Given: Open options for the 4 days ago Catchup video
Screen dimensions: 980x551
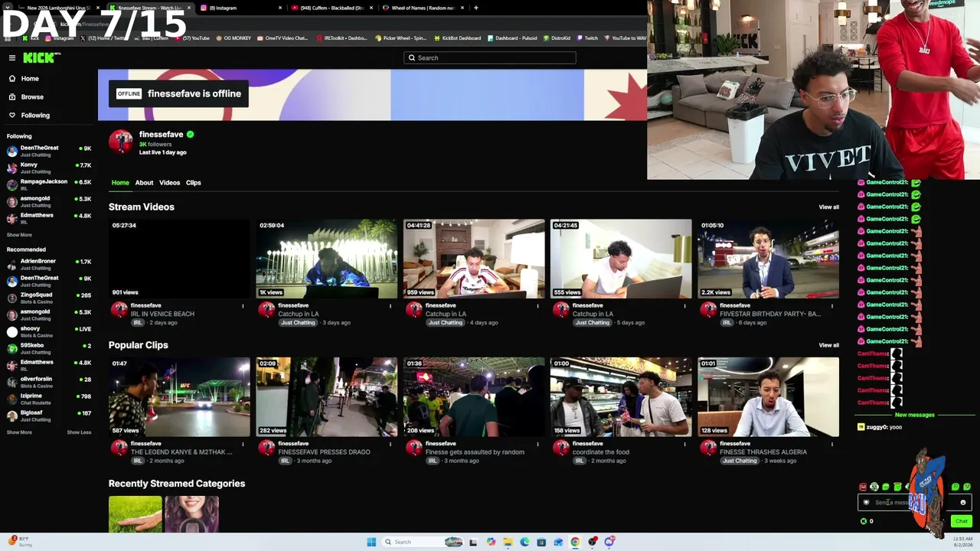Looking at the screenshot, I should [537, 306].
